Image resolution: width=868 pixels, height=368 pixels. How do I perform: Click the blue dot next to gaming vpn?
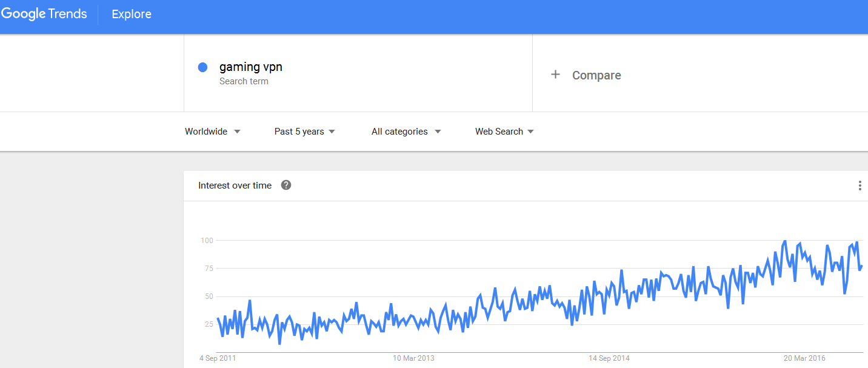tap(203, 67)
